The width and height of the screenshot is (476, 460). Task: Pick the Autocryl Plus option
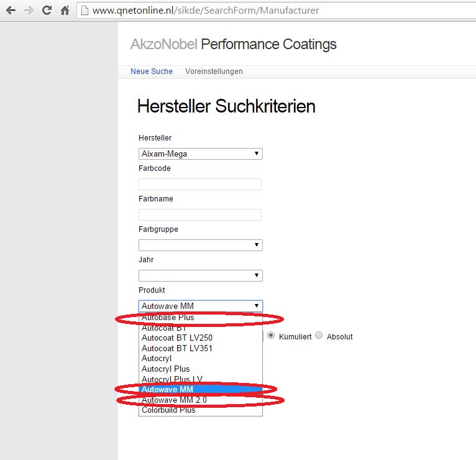(201, 369)
